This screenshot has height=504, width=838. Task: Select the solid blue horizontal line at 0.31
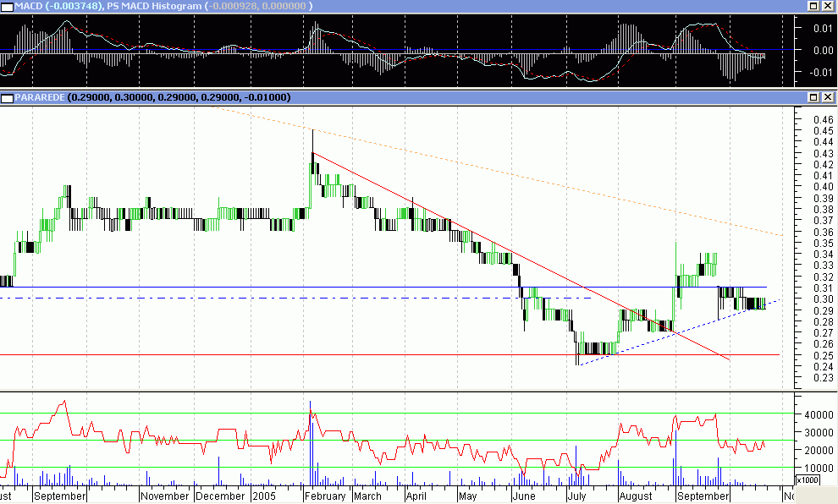(x=383, y=288)
